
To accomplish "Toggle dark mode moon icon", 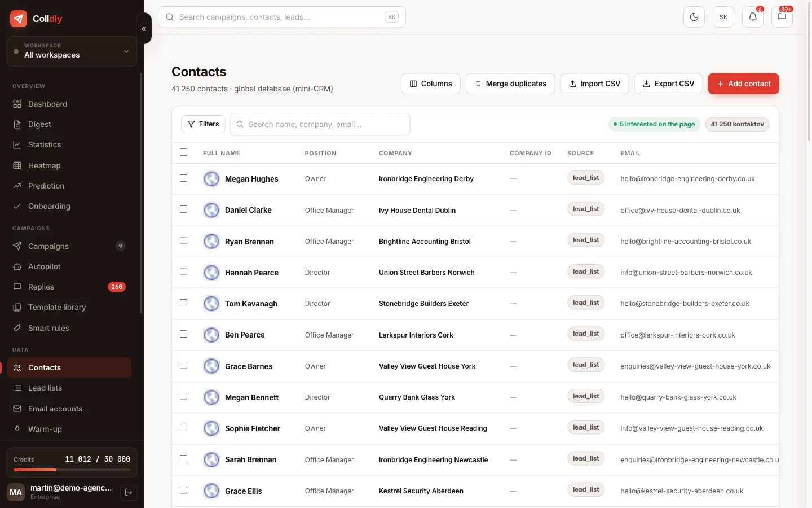I will click(x=694, y=17).
